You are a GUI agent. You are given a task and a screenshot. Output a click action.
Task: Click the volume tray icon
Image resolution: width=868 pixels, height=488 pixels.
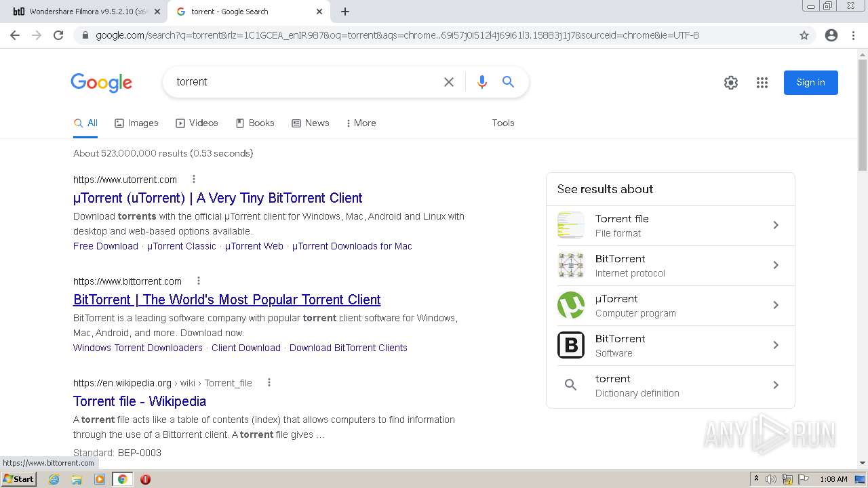coord(771,479)
